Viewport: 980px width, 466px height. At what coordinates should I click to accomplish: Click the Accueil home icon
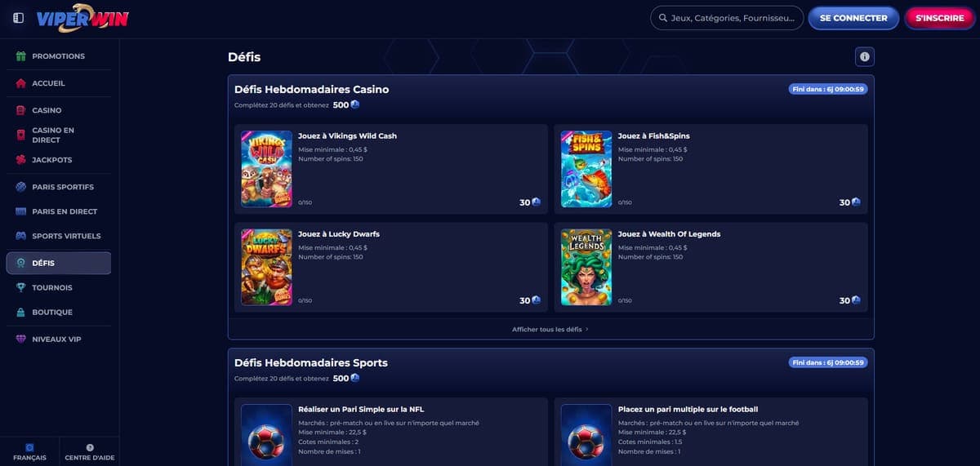coord(21,83)
